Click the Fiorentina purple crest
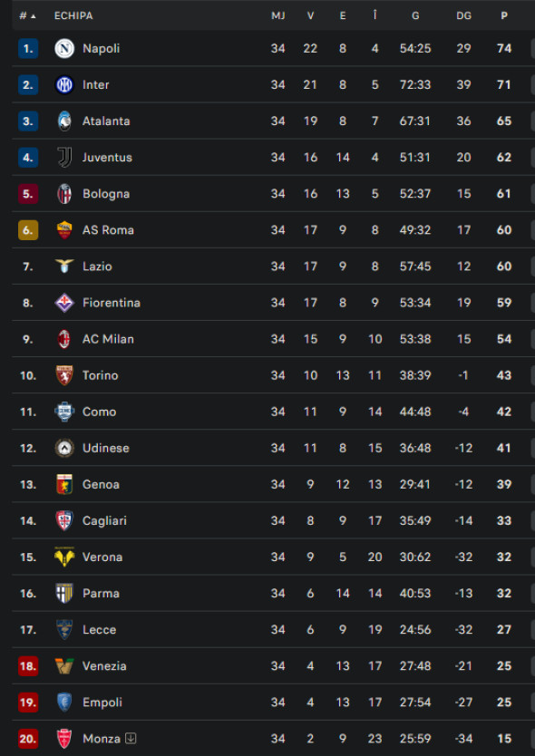The width and height of the screenshot is (535, 756). pyautogui.click(x=64, y=303)
